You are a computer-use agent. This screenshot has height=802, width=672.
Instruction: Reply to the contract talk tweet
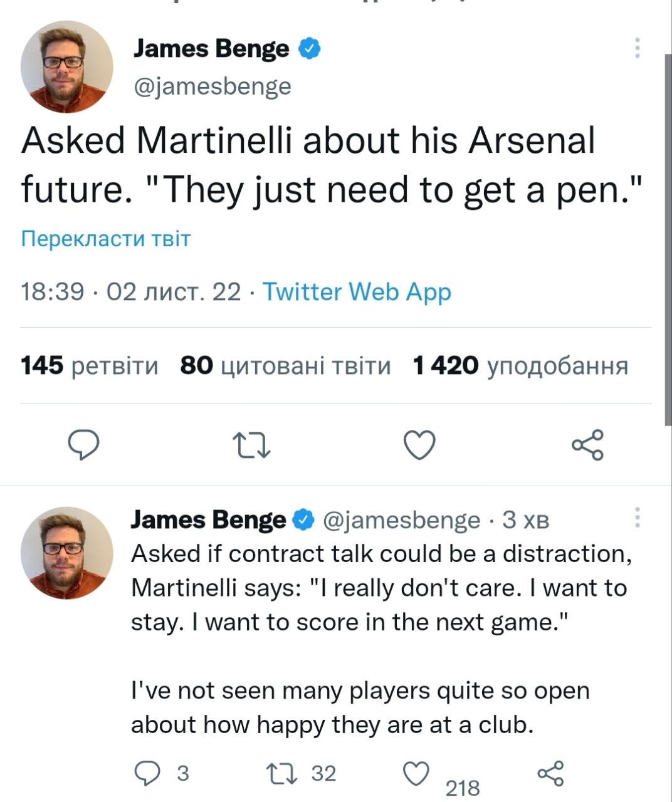(x=148, y=774)
